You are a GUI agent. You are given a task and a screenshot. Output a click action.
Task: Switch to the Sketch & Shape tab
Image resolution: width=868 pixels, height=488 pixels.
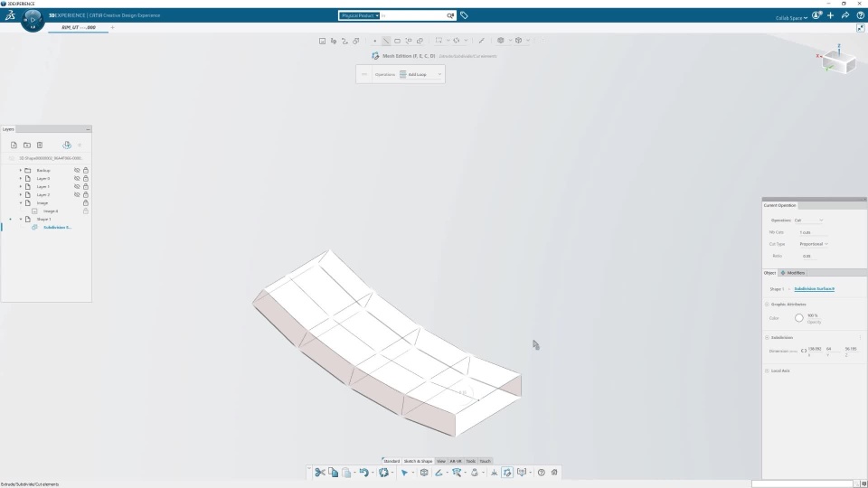(x=418, y=461)
